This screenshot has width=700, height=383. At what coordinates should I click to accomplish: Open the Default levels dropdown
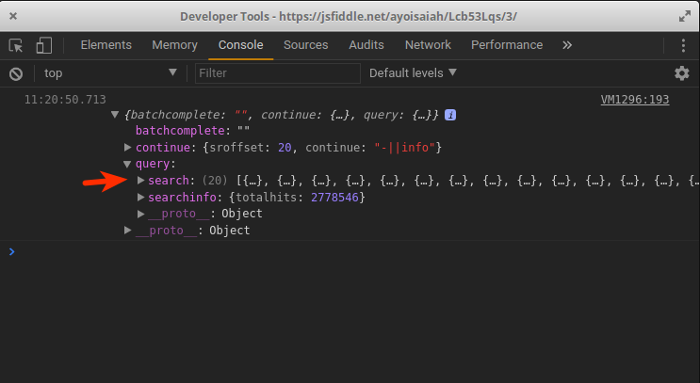click(413, 73)
